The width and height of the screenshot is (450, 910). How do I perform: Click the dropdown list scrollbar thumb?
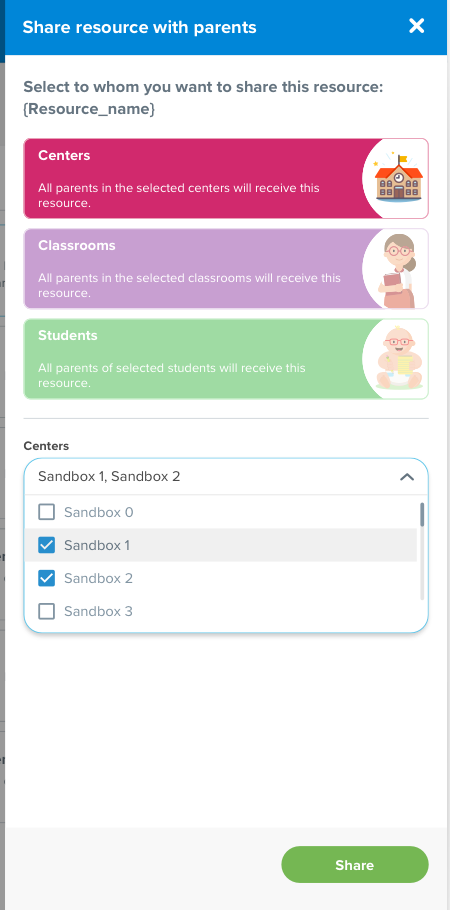422,514
